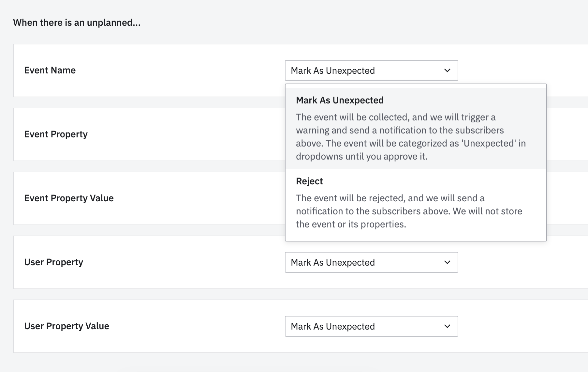Click the selected value text in Event Name dropdown
This screenshot has width=588, height=372.
(x=332, y=70)
